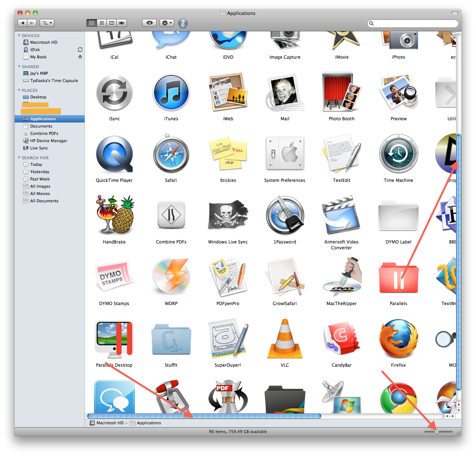
Task: Select the PDFpenPro icon
Action: (x=228, y=277)
